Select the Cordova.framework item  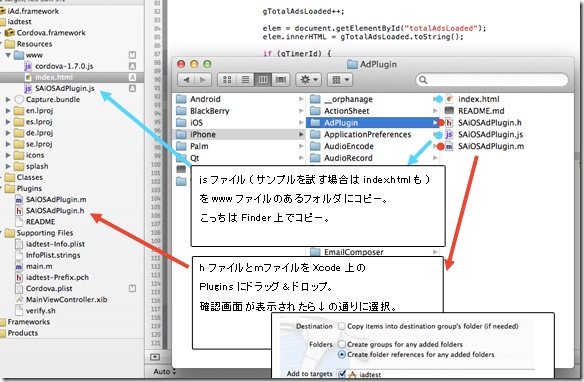51,33
